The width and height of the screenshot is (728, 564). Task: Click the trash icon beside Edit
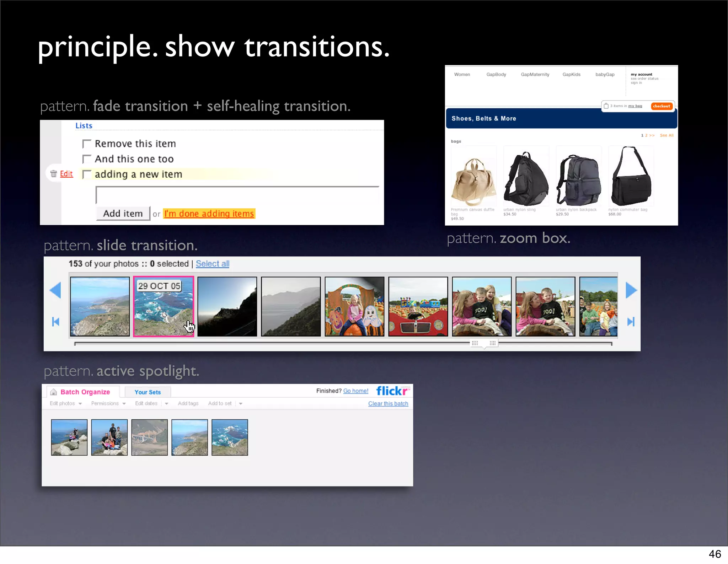point(54,174)
